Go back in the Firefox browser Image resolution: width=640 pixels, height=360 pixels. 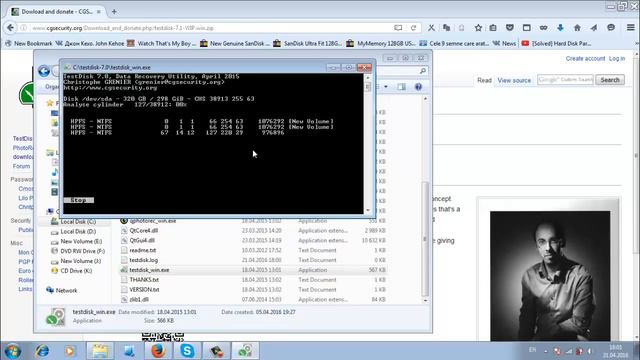[10, 28]
